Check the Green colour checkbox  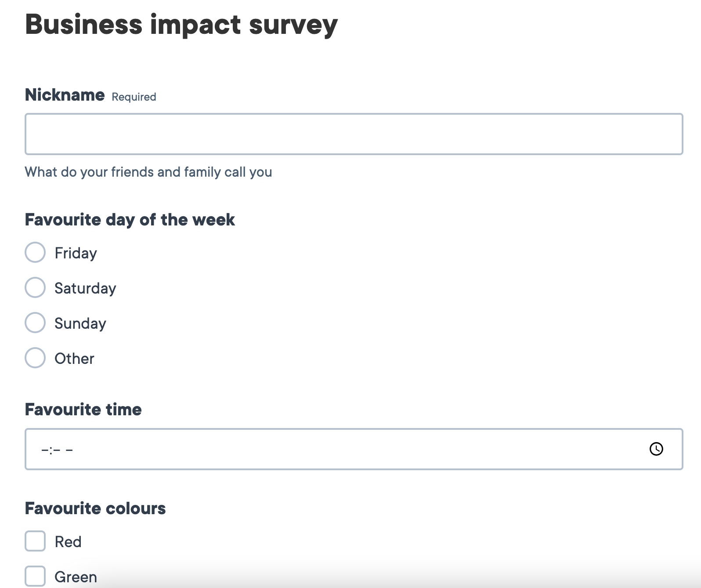[x=35, y=576]
